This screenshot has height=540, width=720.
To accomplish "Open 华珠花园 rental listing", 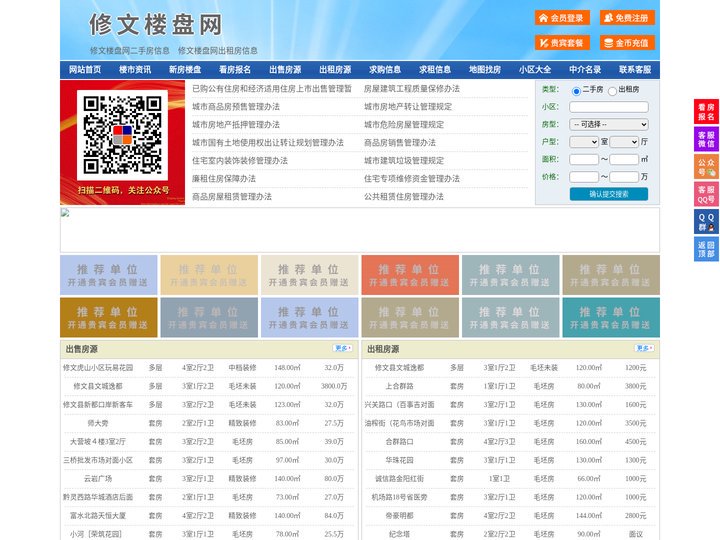I will coord(399,460).
